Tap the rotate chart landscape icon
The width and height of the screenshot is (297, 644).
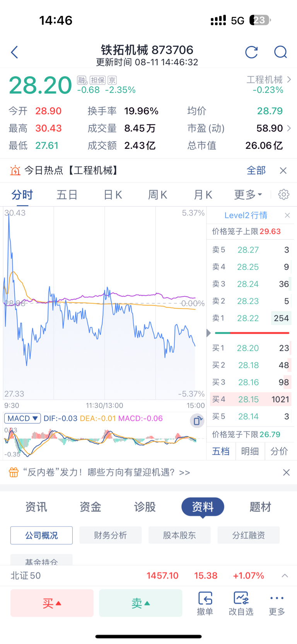[x=197, y=420]
